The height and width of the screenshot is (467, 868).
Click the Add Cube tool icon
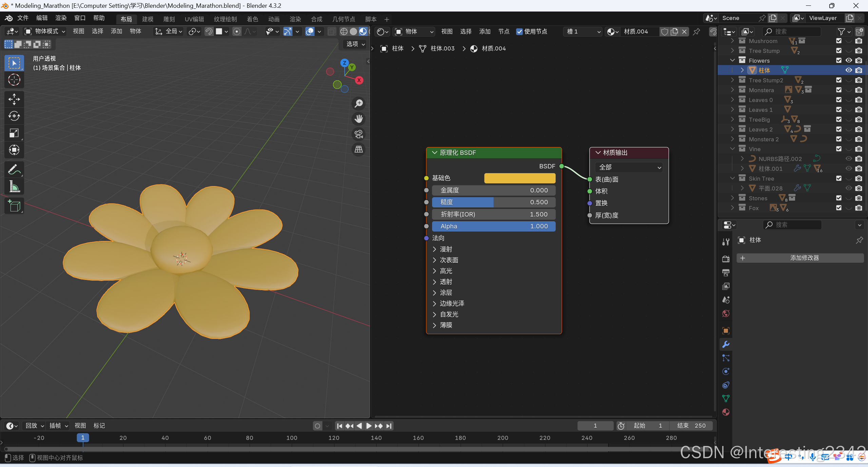(14, 206)
